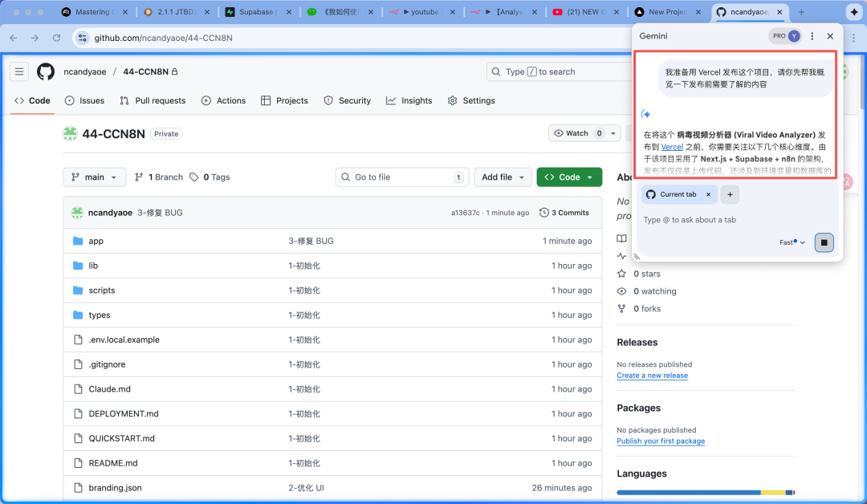Click the Go to file search field

click(402, 177)
